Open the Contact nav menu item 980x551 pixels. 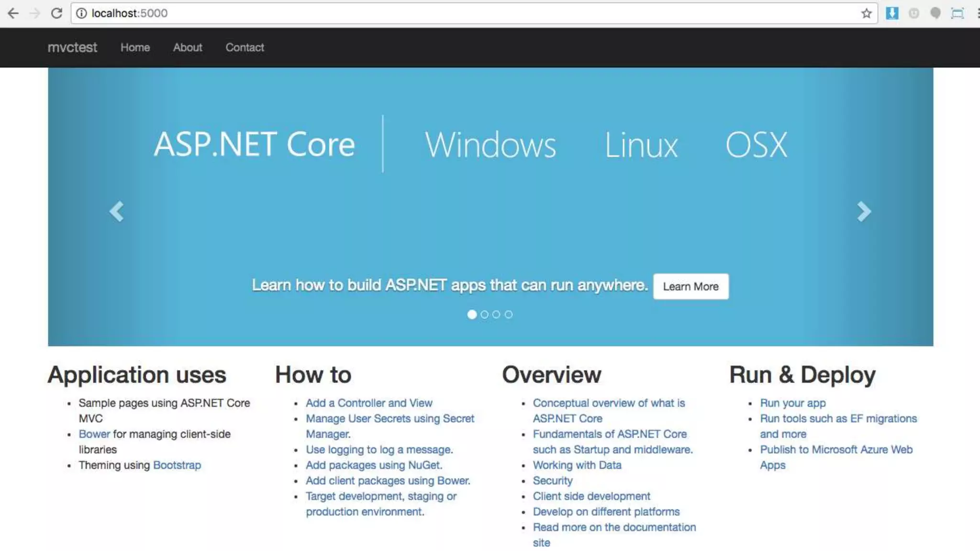point(245,47)
